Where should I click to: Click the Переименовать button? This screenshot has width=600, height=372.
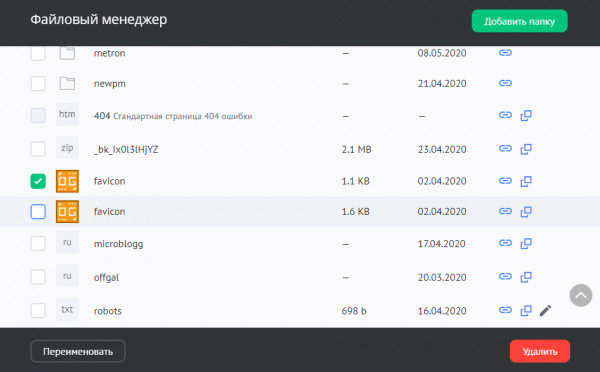tap(78, 351)
